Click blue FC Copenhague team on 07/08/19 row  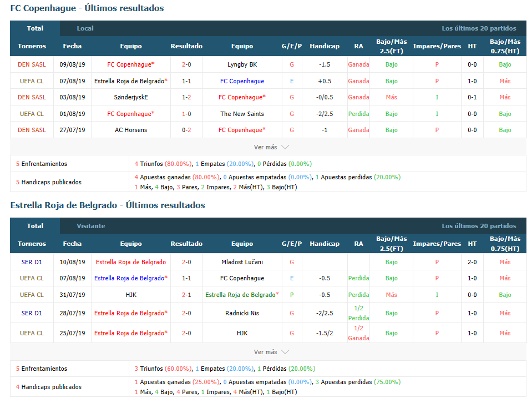coord(242,81)
